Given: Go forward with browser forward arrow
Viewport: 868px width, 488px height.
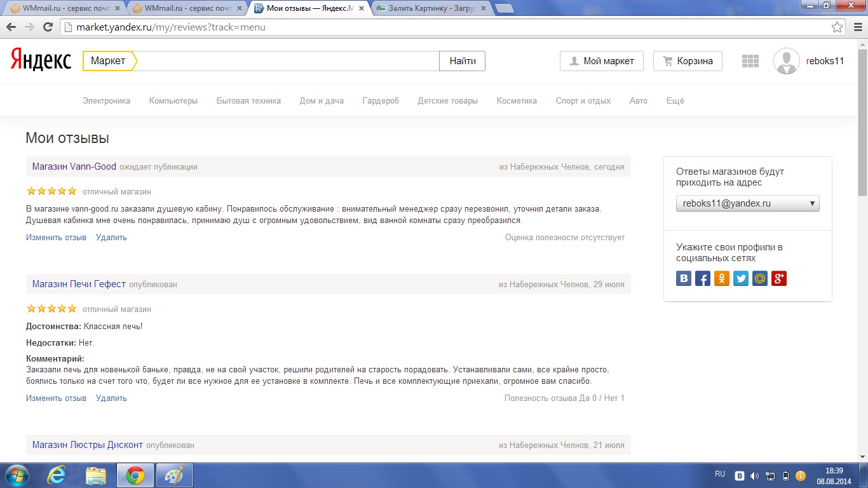Looking at the screenshot, I should pos(29,27).
